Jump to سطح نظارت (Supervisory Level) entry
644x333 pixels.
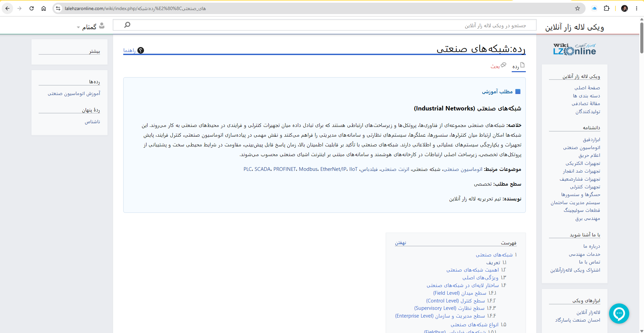pos(449,308)
